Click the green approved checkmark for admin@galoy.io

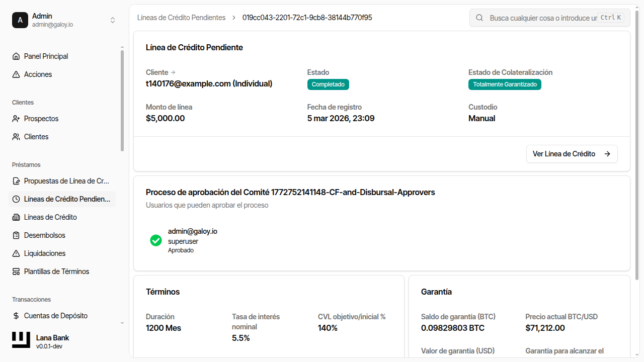tap(156, 240)
